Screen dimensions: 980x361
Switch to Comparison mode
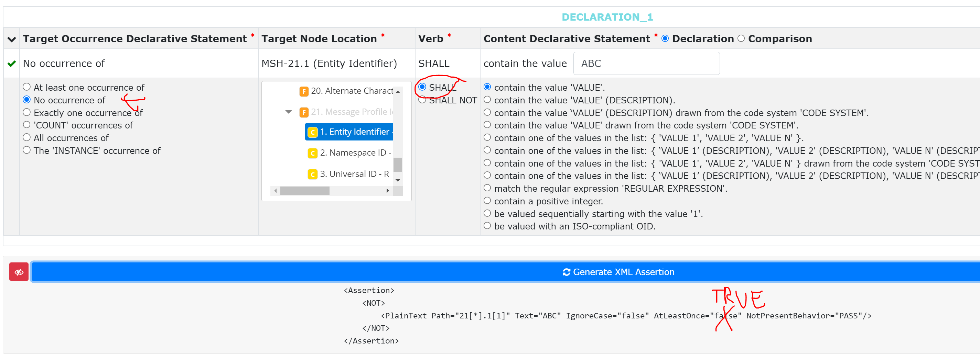(x=741, y=38)
